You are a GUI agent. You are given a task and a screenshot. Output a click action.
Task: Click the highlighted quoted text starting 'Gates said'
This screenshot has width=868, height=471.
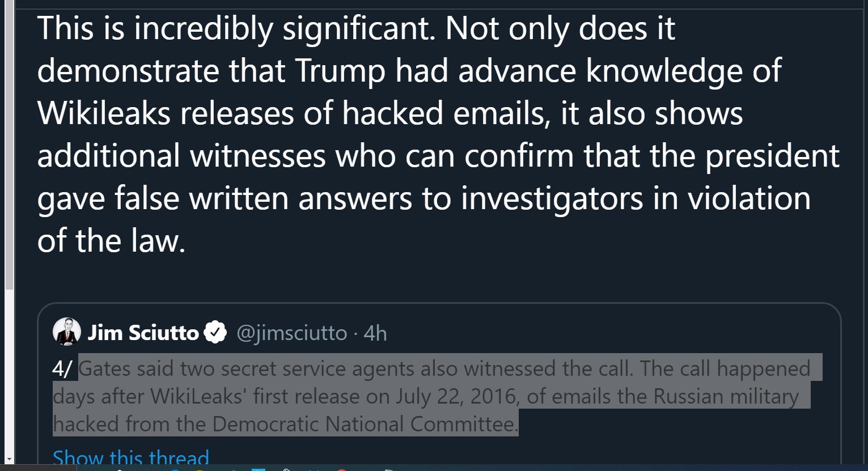pos(437,396)
